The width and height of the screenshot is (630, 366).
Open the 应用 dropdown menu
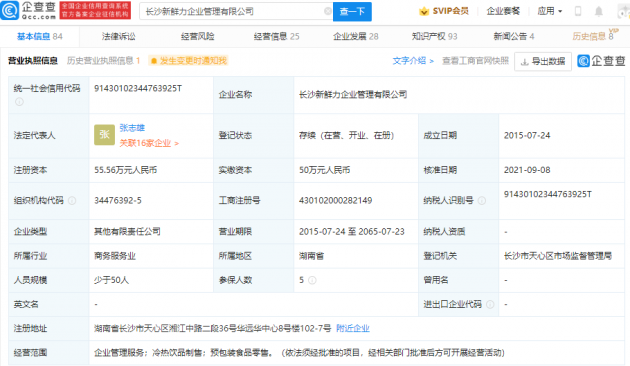pos(550,11)
